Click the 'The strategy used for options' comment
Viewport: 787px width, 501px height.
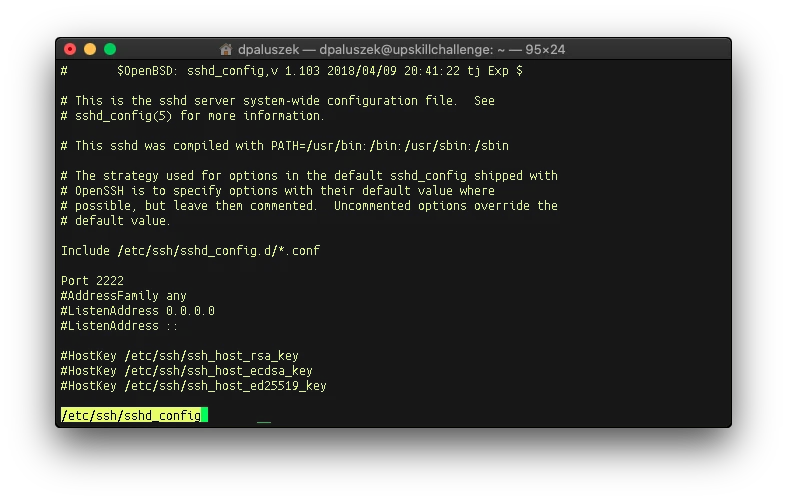(x=309, y=176)
